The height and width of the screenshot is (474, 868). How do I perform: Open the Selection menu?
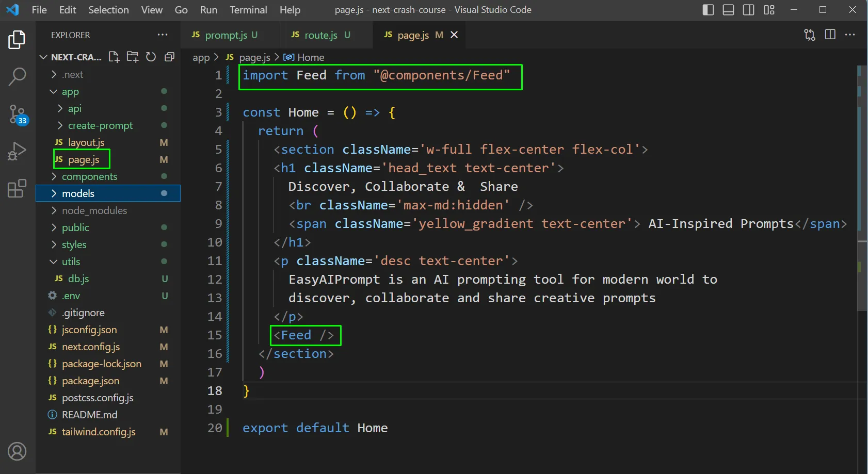pos(108,10)
